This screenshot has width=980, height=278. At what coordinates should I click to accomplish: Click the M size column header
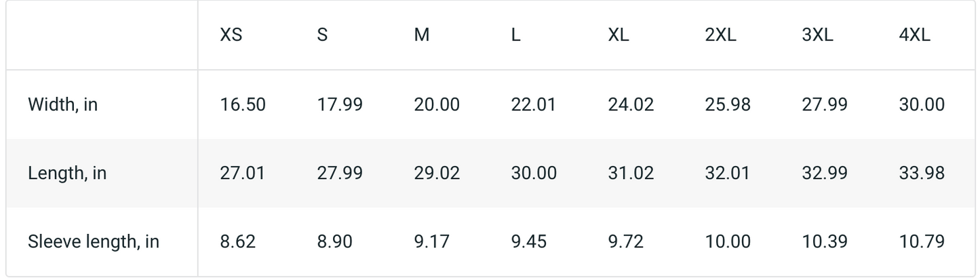[x=422, y=35]
